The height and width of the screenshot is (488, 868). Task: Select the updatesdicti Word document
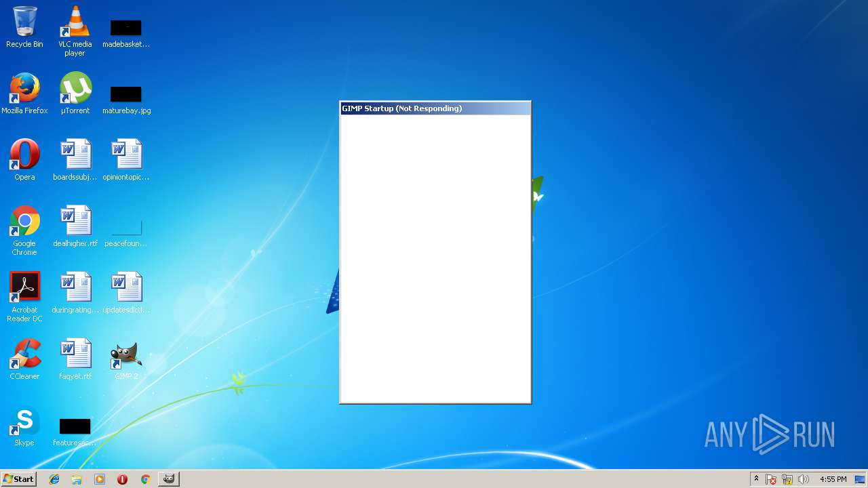[126, 293]
